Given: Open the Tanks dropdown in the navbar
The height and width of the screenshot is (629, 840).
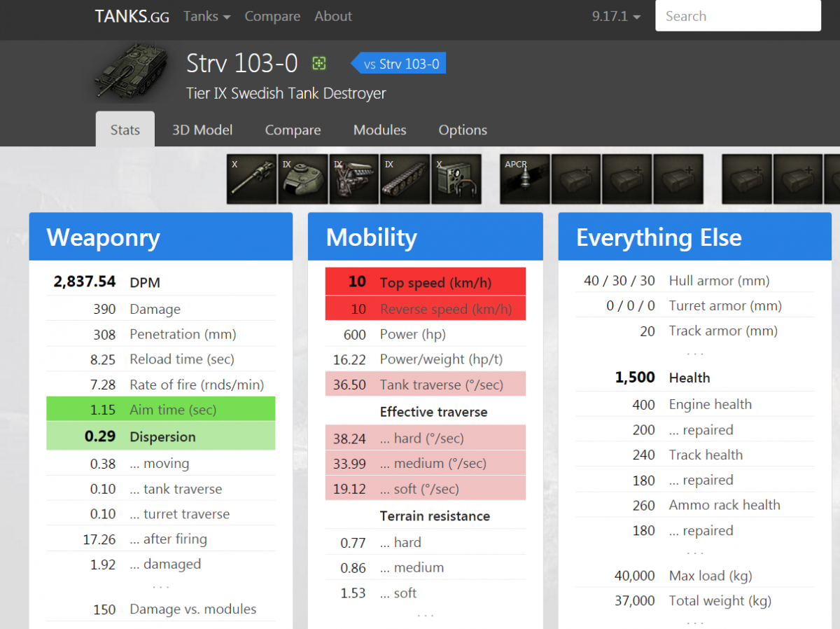Looking at the screenshot, I should (207, 16).
